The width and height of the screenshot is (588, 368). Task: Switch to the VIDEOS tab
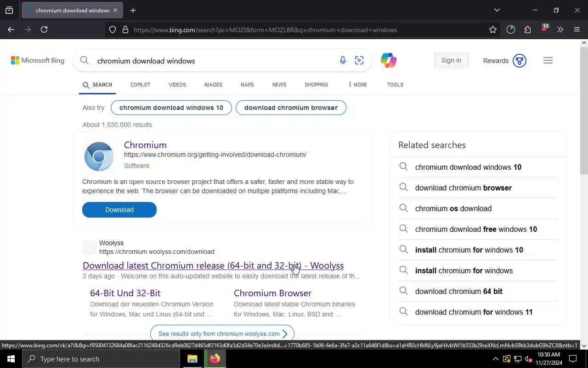coord(177,85)
